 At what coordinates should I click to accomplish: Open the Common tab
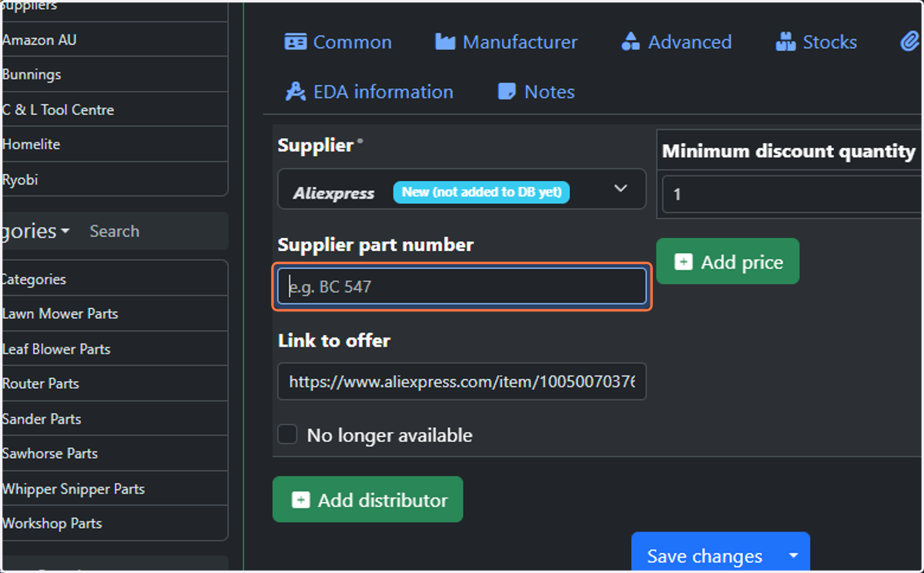338,42
